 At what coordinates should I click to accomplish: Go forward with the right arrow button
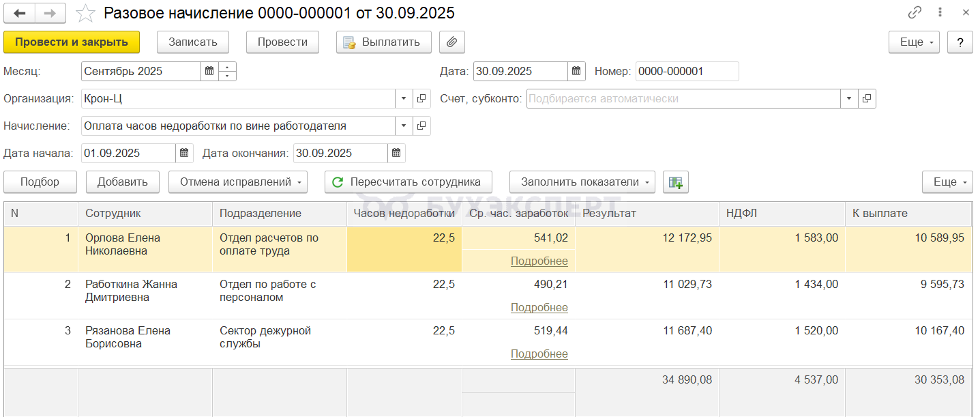point(51,13)
